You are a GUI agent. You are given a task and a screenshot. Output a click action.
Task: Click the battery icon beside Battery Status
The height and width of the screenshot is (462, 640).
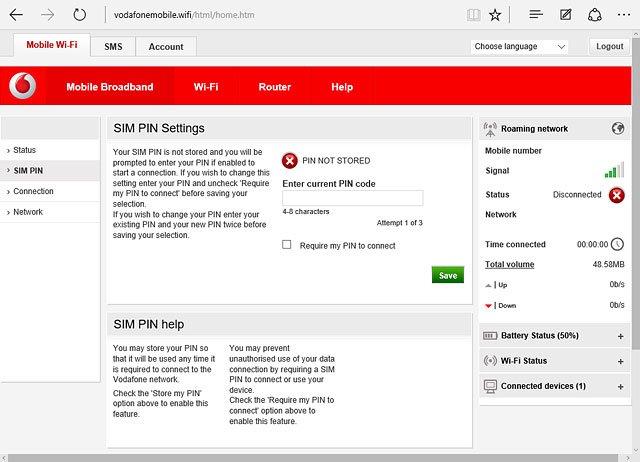click(x=490, y=336)
